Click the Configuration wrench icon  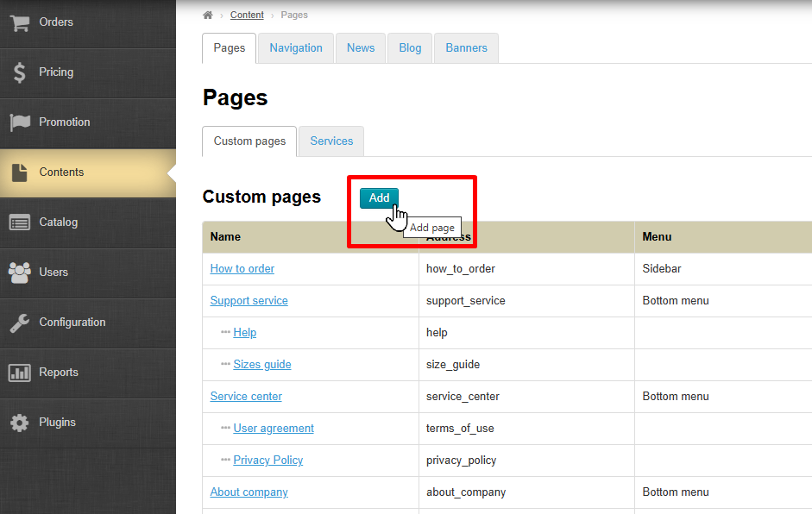19,323
